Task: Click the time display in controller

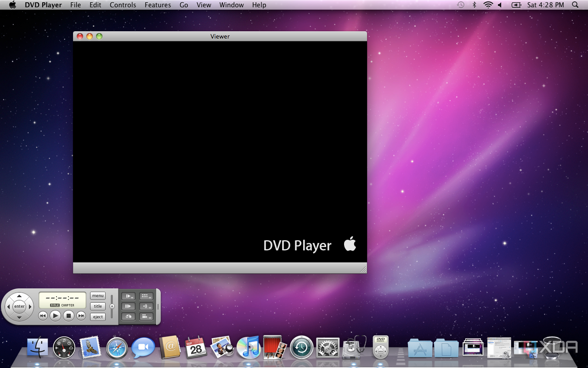Action: [62, 300]
